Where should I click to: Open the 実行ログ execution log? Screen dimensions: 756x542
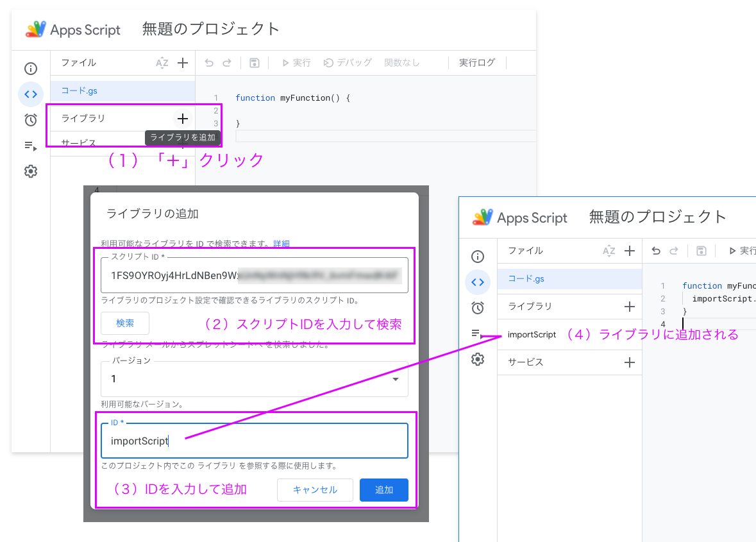[x=476, y=62]
